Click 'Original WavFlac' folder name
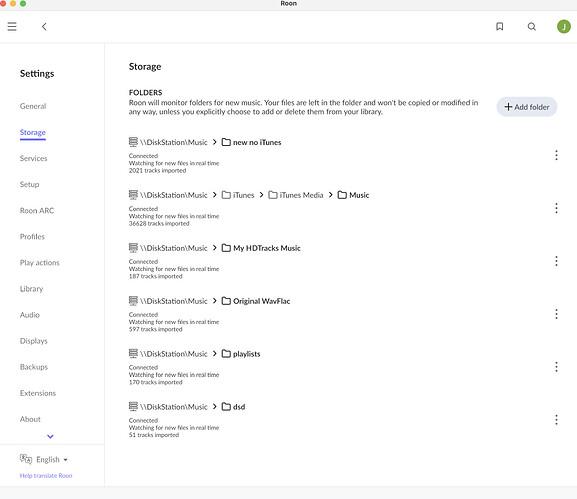Screen dimensions: 577x499 [261, 301]
